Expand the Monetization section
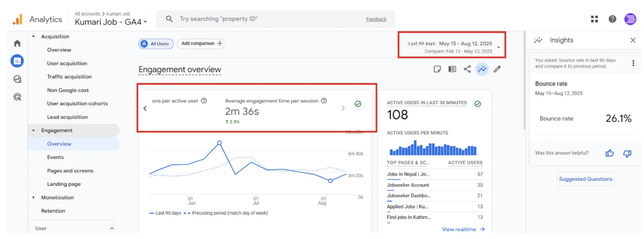Screen dimensions: 644x239 (x=33, y=197)
